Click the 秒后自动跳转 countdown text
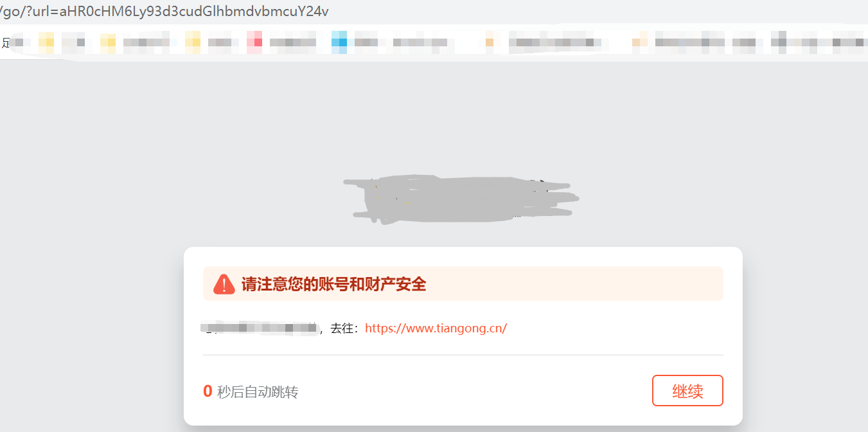Image resolution: width=868 pixels, height=432 pixels. 258,392
